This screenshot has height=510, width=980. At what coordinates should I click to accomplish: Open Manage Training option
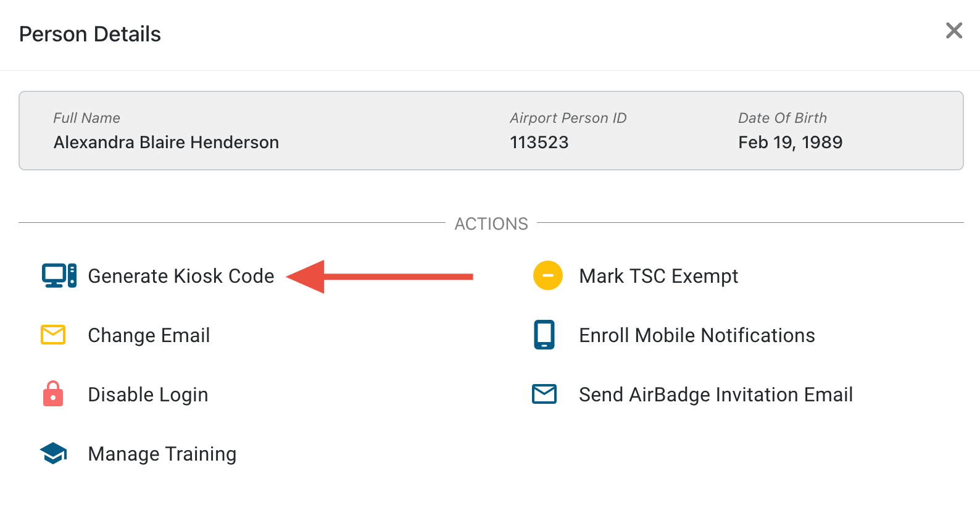coord(162,454)
